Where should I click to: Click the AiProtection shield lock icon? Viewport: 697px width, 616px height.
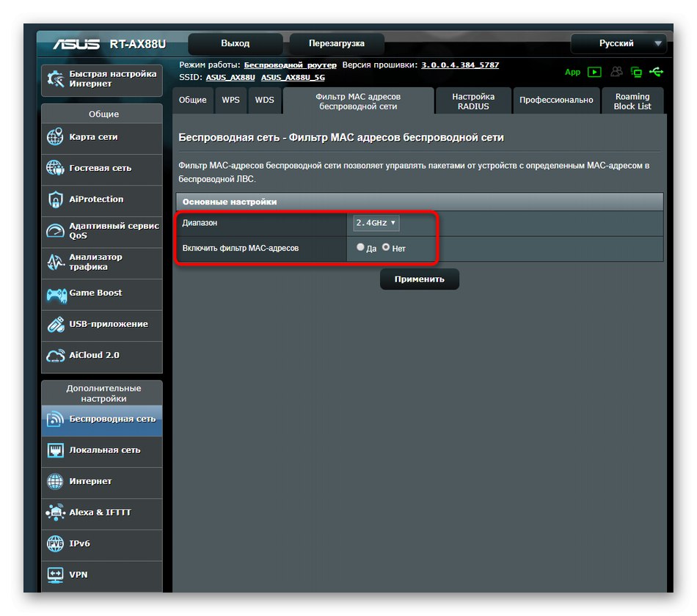coord(55,199)
